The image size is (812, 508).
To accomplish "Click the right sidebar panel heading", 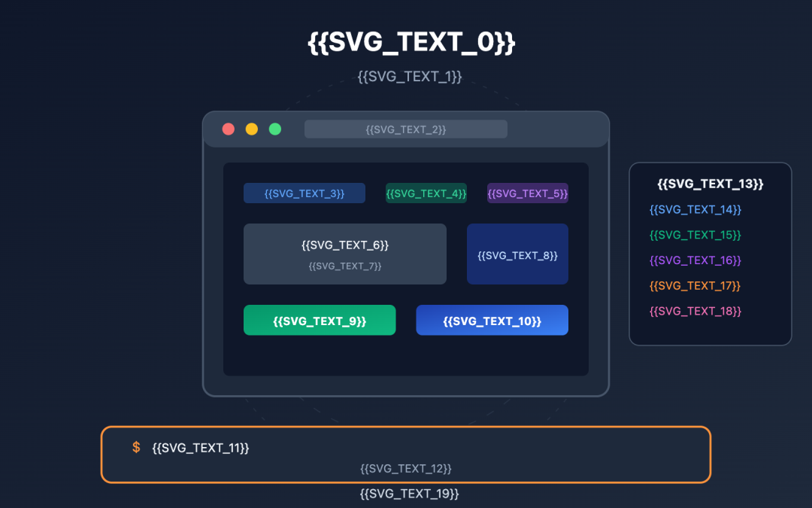I will pos(710,183).
